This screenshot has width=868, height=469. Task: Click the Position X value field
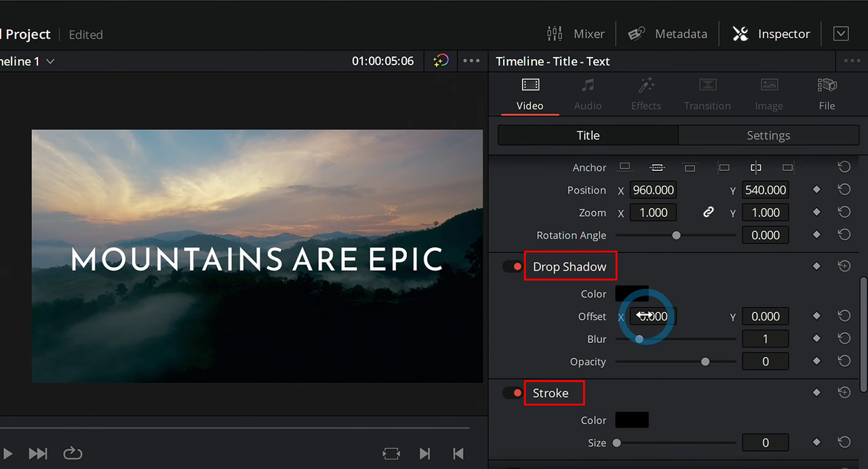coord(653,190)
